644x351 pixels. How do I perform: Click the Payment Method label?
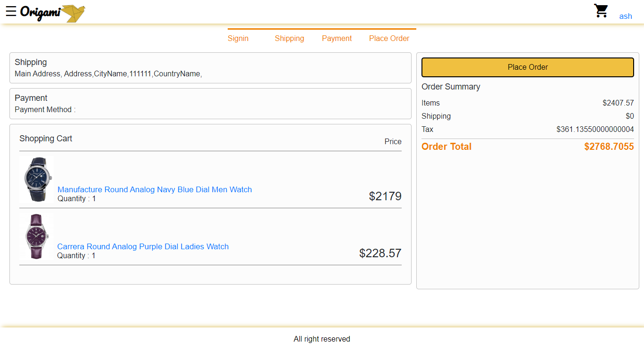click(45, 110)
